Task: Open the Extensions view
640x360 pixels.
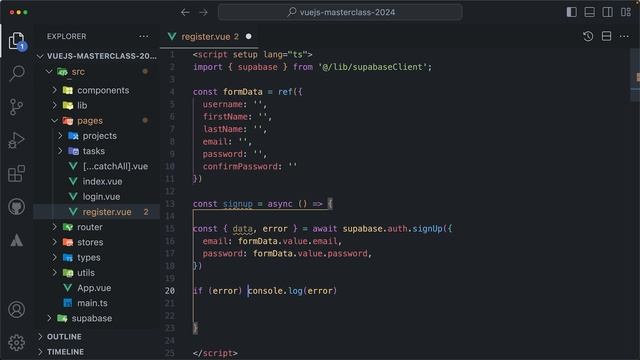Action: coord(16,173)
